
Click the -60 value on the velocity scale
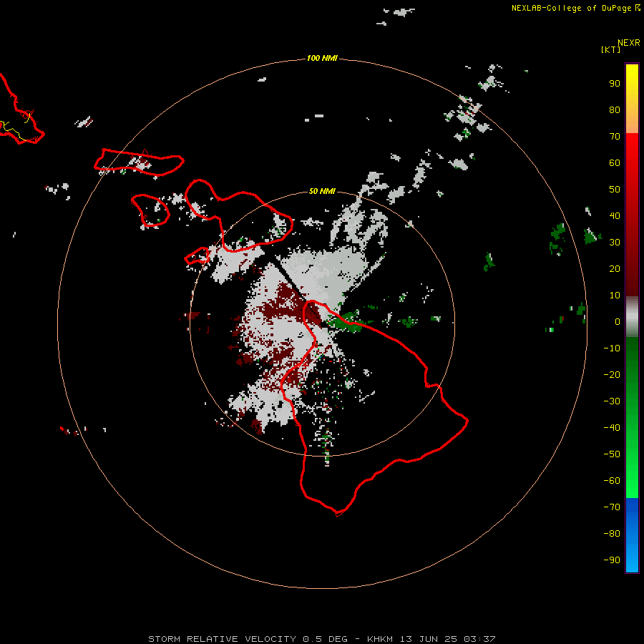point(612,481)
